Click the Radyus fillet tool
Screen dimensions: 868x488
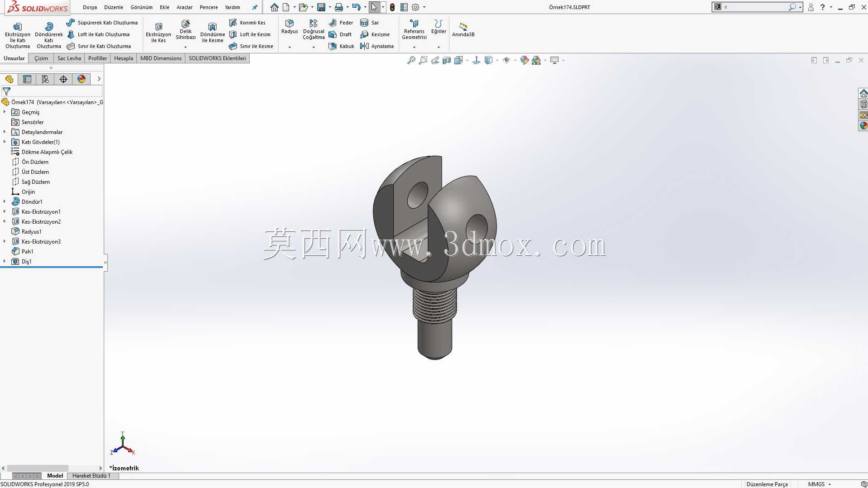click(289, 27)
